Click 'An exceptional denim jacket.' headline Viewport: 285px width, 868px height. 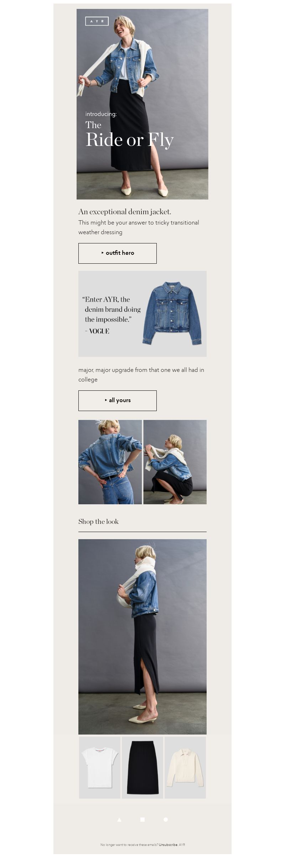(x=125, y=212)
